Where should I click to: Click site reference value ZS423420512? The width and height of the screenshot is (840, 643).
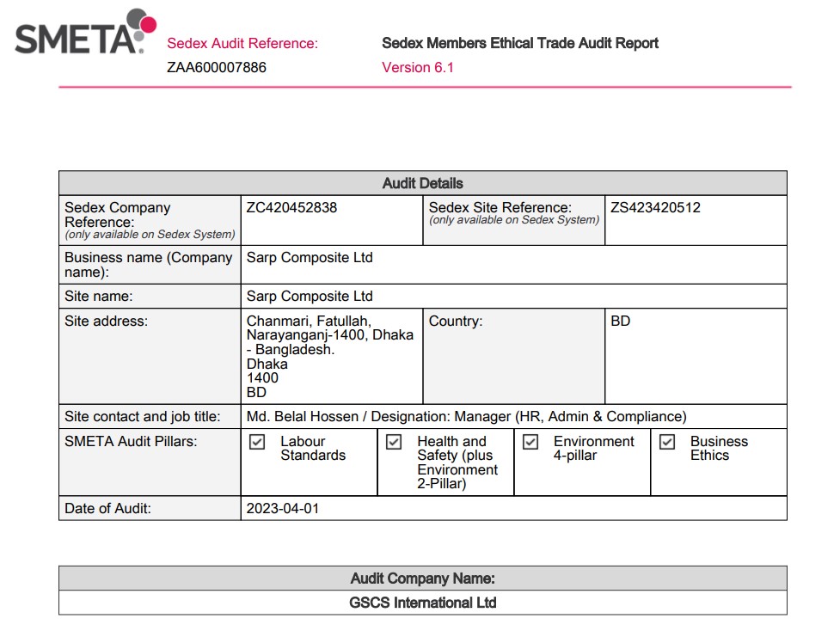pyautogui.click(x=655, y=208)
